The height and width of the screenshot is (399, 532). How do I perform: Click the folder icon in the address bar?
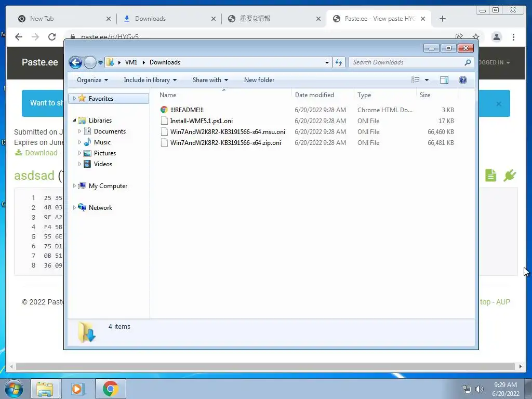pos(110,62)
